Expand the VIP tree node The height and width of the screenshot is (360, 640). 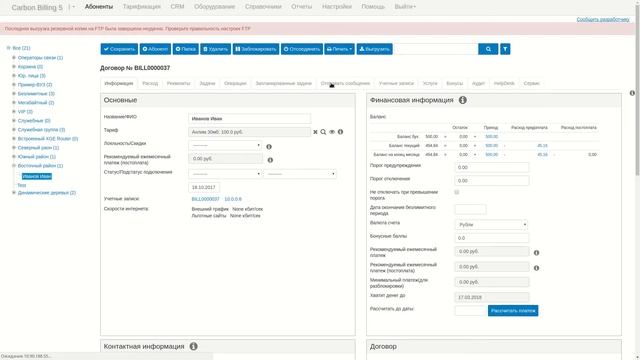(14, 111)
